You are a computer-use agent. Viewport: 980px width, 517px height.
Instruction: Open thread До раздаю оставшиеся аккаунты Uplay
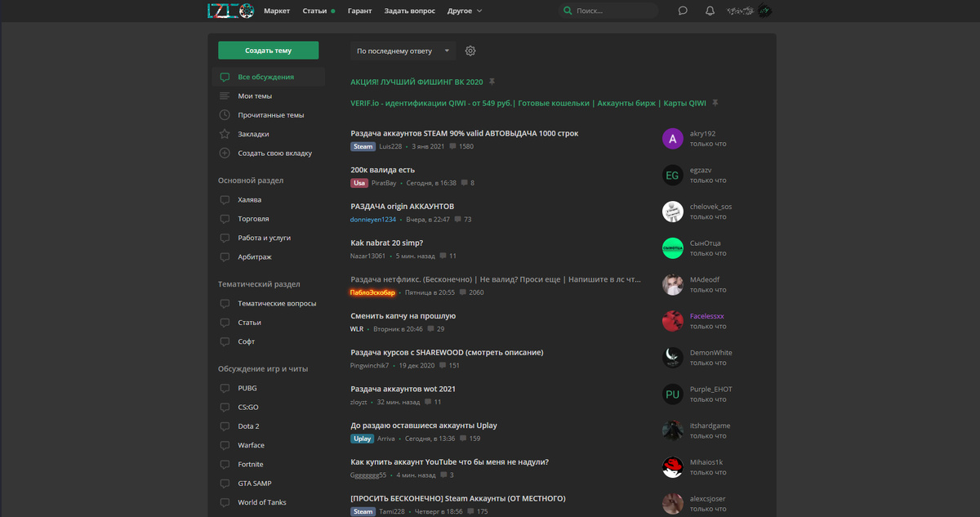click(424, 426)
